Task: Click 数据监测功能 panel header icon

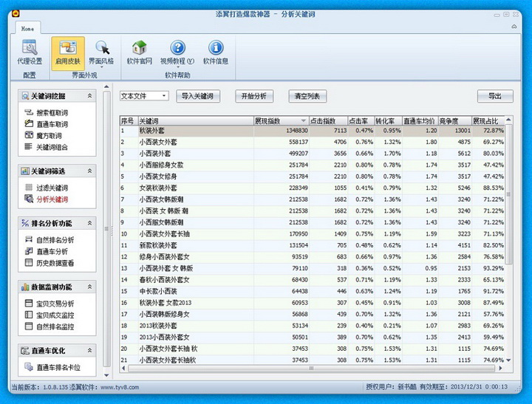Action: point(25,287)
